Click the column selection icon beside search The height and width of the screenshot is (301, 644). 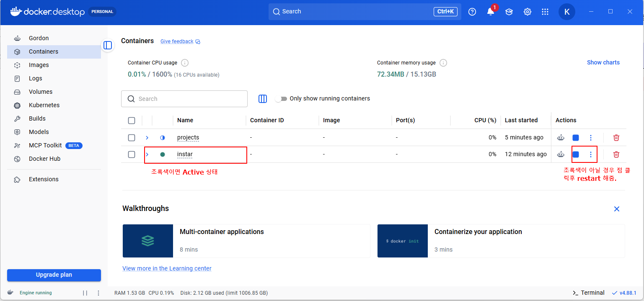coord(263,99)
